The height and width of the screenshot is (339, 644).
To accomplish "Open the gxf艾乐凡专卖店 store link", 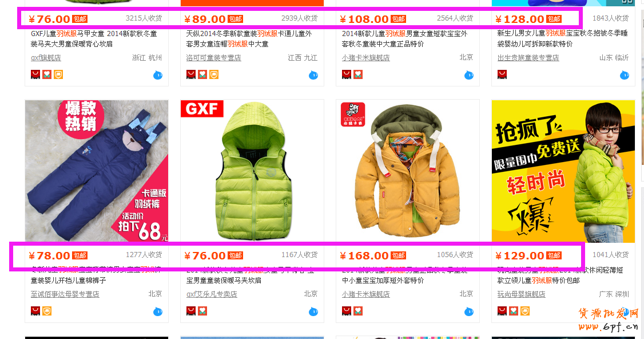I will pos(212,294).
